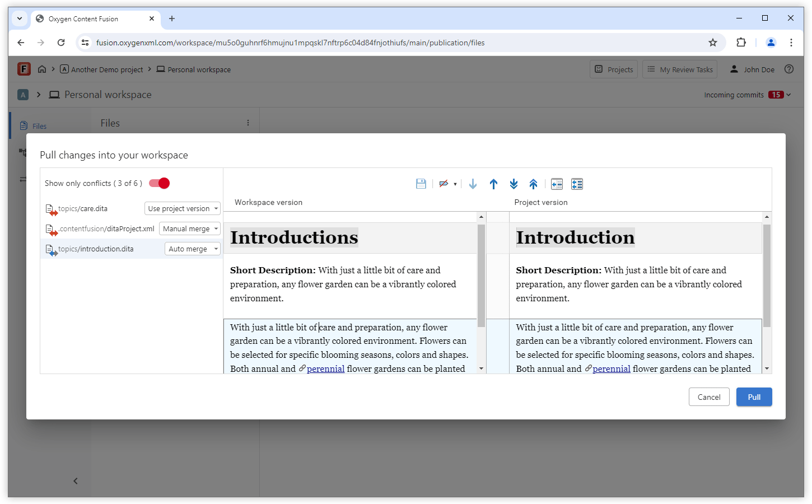This screenshot has height=504, width=812.
Task: Click the help question mark icon
Action: [789, 69]
